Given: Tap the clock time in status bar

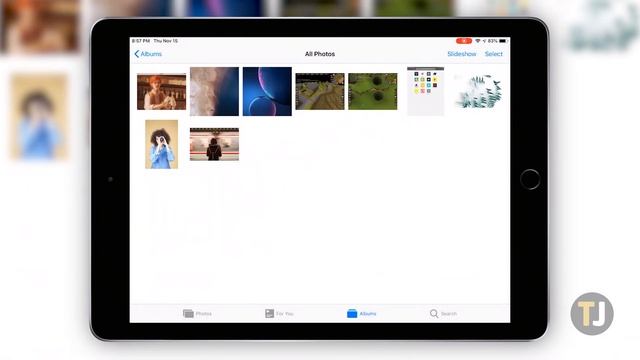Looking at the screenshot, I should [x=141, y=41].
